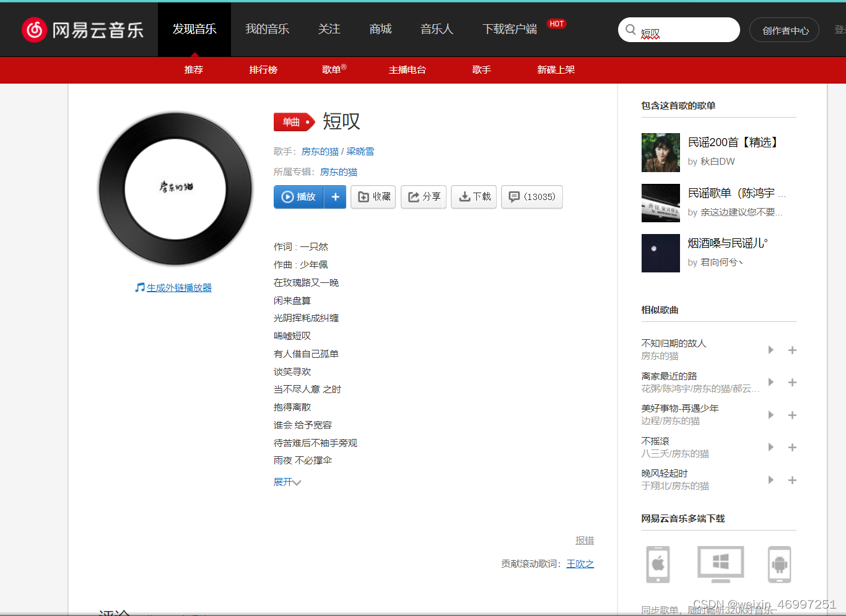Image resolution: width=846 pixels, height=616 pixels.
Task: Add 离家最近的路 to playlist
Action: [792, 382]
